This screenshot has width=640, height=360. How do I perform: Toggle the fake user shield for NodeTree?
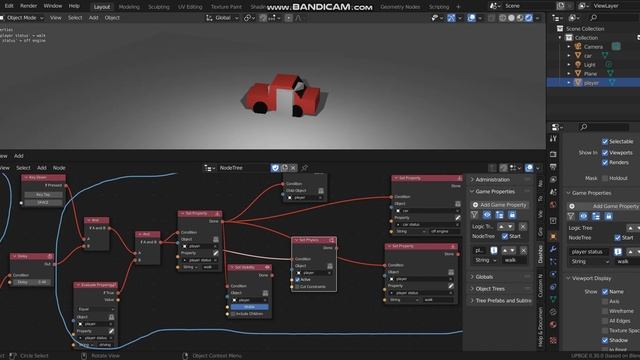(x=275, y=168)
